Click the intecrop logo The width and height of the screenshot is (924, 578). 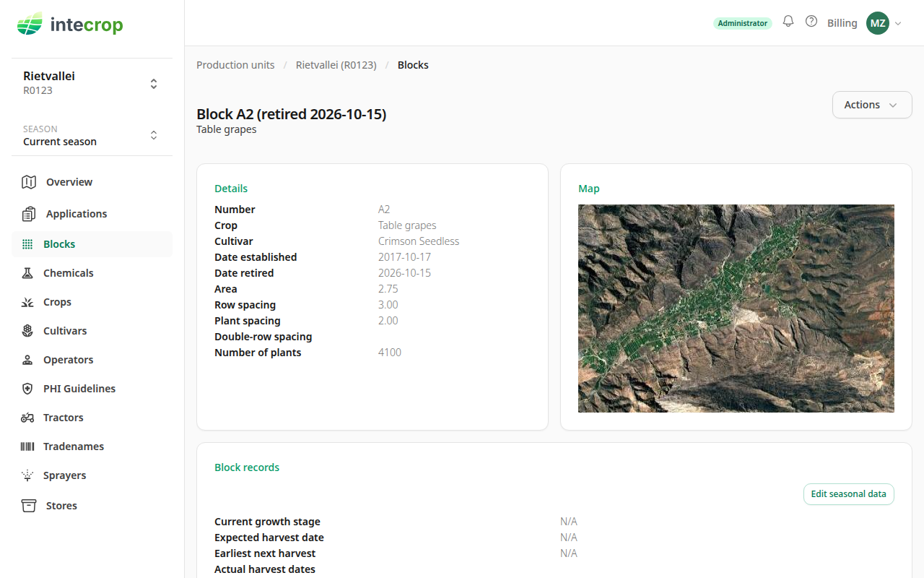(x=70, y=25)
